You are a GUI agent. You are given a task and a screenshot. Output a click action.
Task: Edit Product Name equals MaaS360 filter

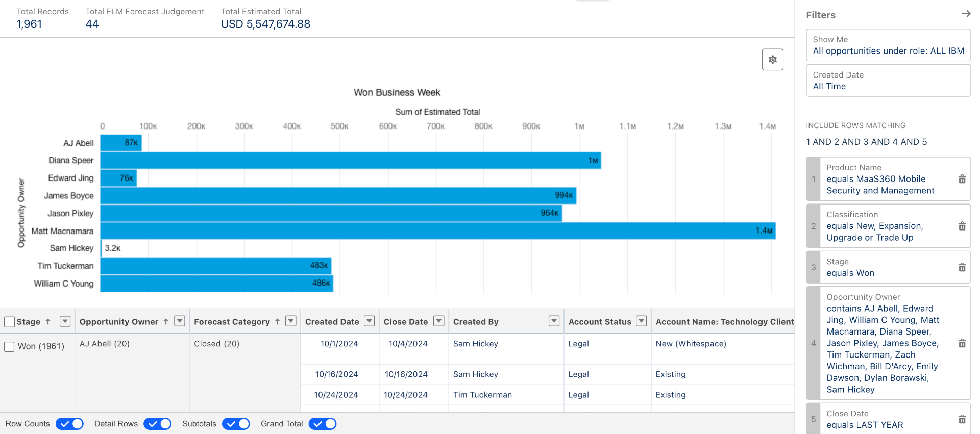pos(888,179)
